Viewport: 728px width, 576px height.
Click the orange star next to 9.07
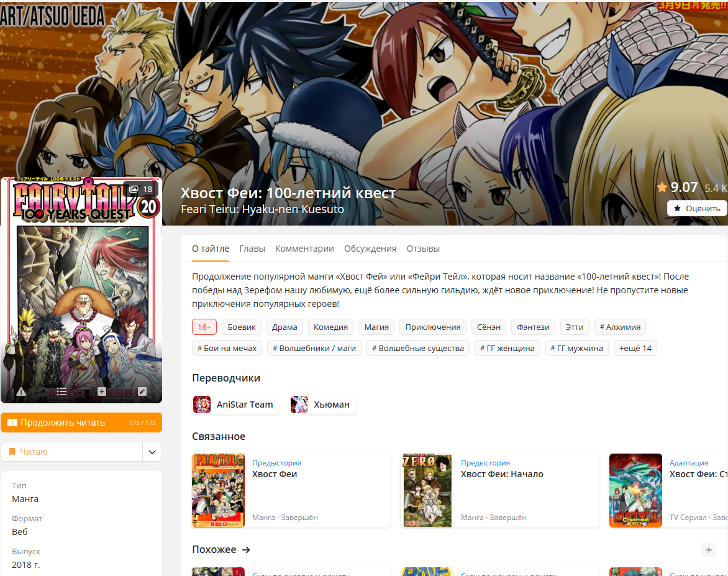point(662,187)
